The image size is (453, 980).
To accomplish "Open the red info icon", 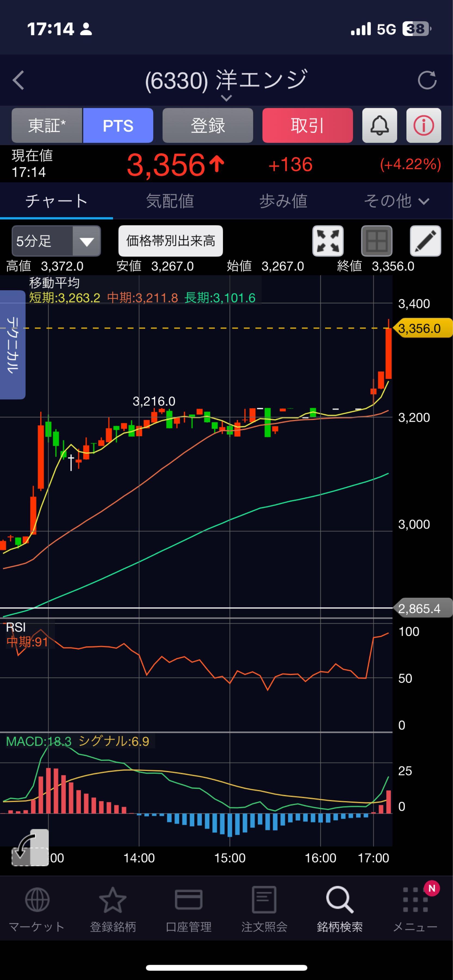I will tap(423, 125).
